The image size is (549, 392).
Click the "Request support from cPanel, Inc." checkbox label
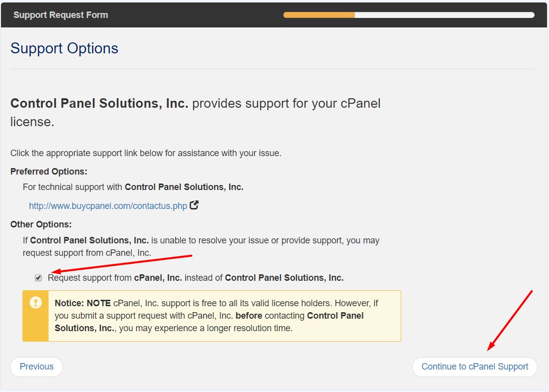pyautogui.click(x=196, y=278)
